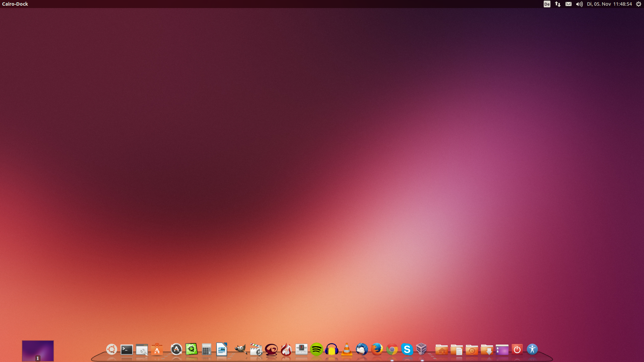Launch the Ubuntu Software Center
Viewport: 644px width, 362px height.
pyautogui.click(x=157, y=350)
